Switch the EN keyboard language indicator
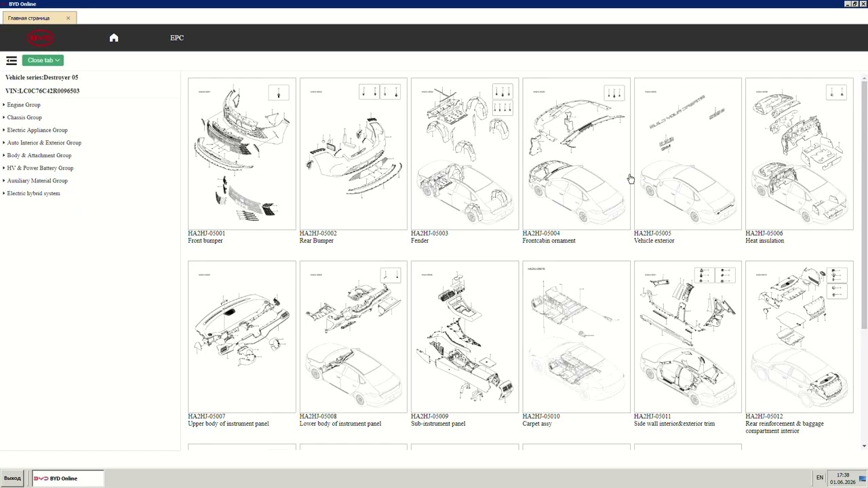This screenshot has height=488, width=868. pyautogui.click(x=820, y=478)
